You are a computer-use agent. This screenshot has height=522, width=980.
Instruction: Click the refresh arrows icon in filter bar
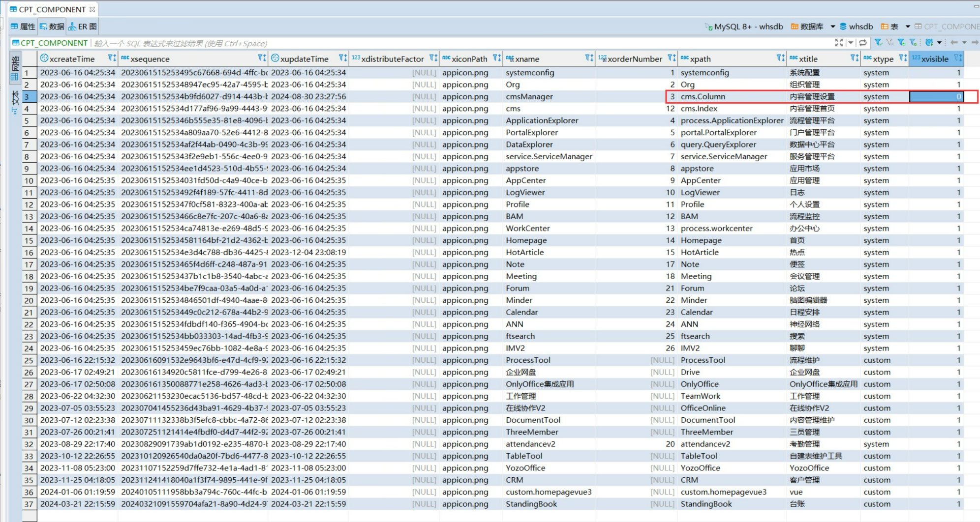[863, 43]
